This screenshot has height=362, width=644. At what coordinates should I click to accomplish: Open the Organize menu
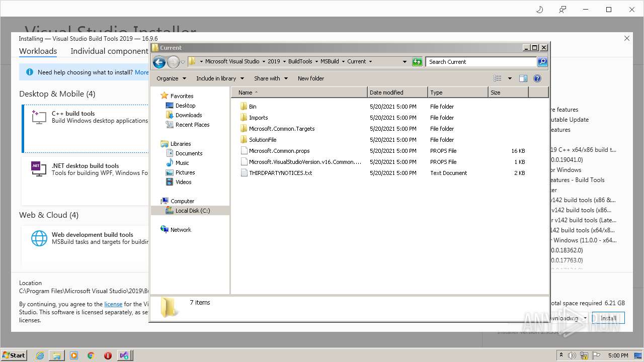(x=171, y=78)
